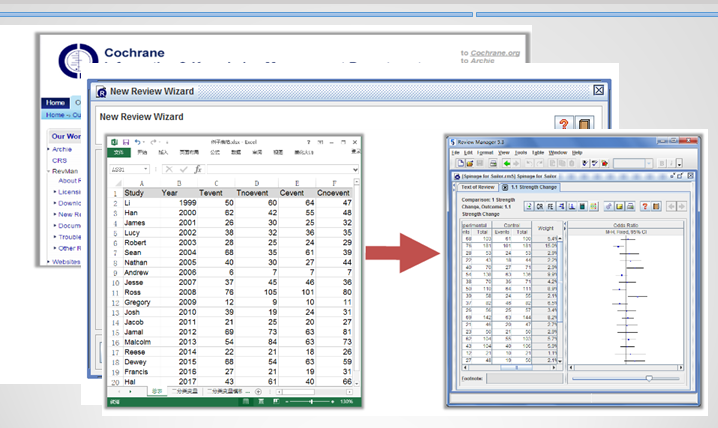Viewport: 718px width, 428px height.
Task: Select column D header in Excel
Action: tap(256, 183)
